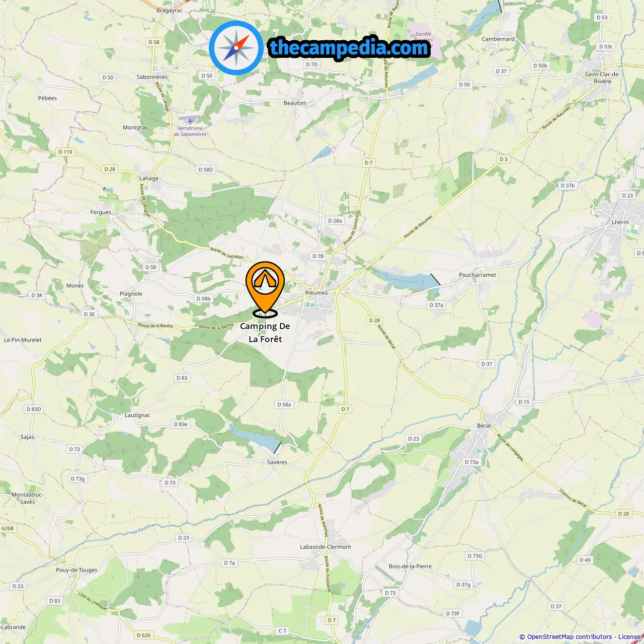Viewport: 644px width, 644px height.
Task: Click the Rieumes town label
Action: (316, 292)
